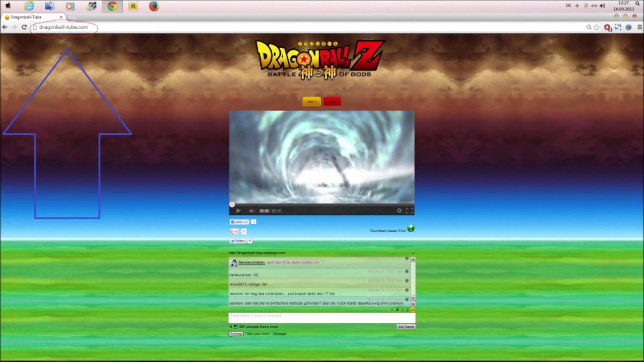Screen dimensions: 644x362
Task: Click the chat message input field
Action: click(x=322, y=318)
